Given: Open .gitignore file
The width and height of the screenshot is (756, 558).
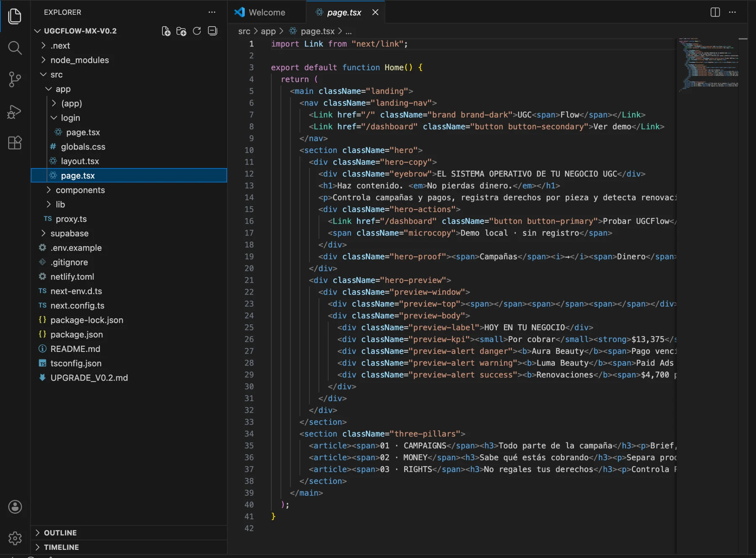Looking at the screenshot, I should (129, 262).
